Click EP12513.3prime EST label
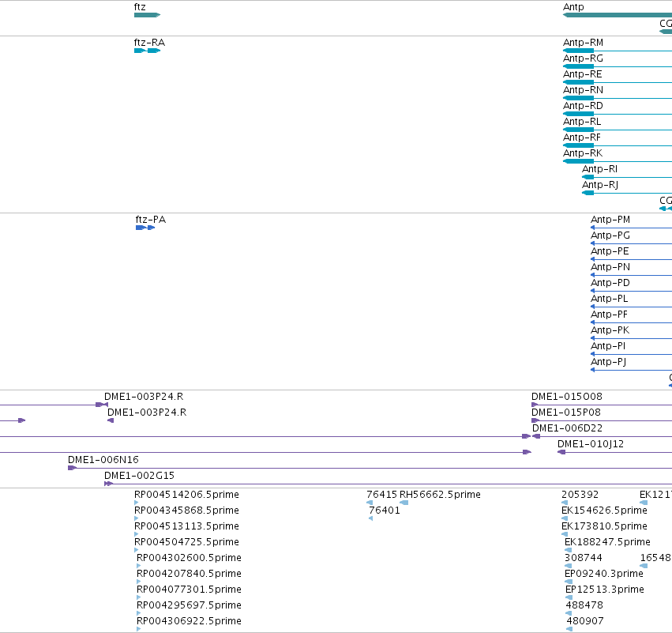The width and height of the screenshot is (672, 633). click(605, 590)
